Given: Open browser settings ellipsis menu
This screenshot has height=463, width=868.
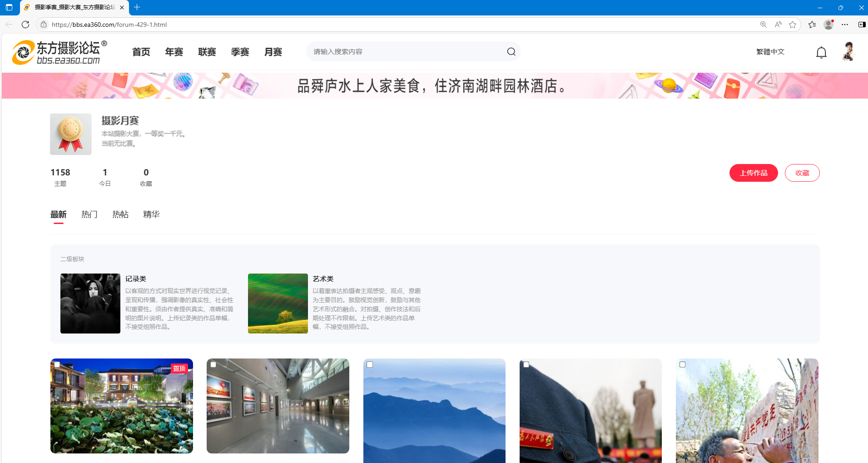Looking at the screenshot, I should [x=844, y=25].
